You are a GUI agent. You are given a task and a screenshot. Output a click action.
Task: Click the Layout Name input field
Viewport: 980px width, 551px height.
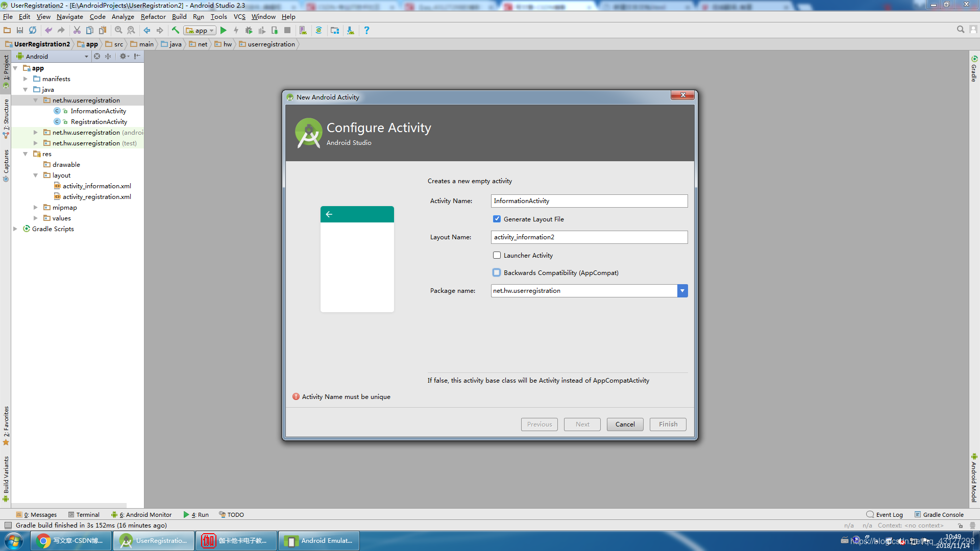(x=589, y=237)
